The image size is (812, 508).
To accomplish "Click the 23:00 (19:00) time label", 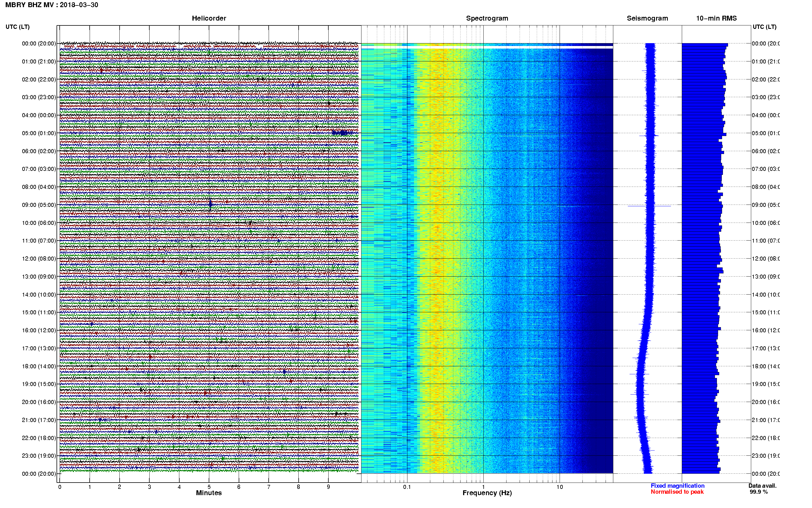I will (39, 456).
